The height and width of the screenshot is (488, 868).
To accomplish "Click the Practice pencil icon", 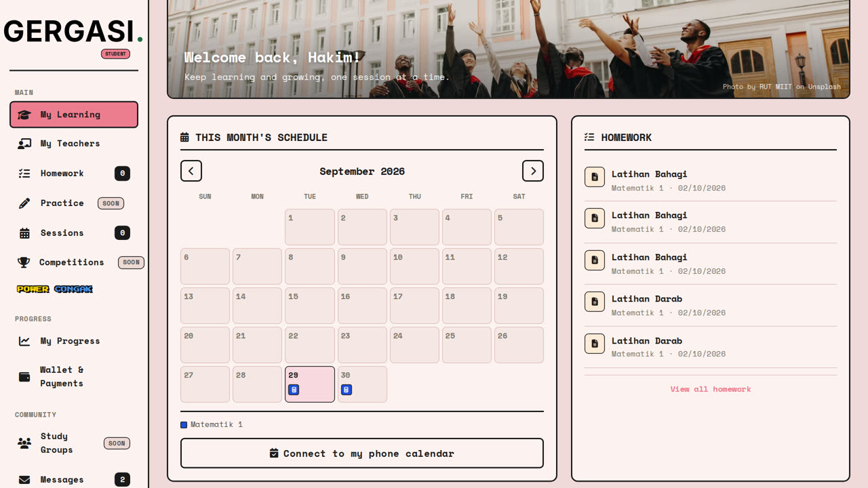I will click(x=24, y=203).
